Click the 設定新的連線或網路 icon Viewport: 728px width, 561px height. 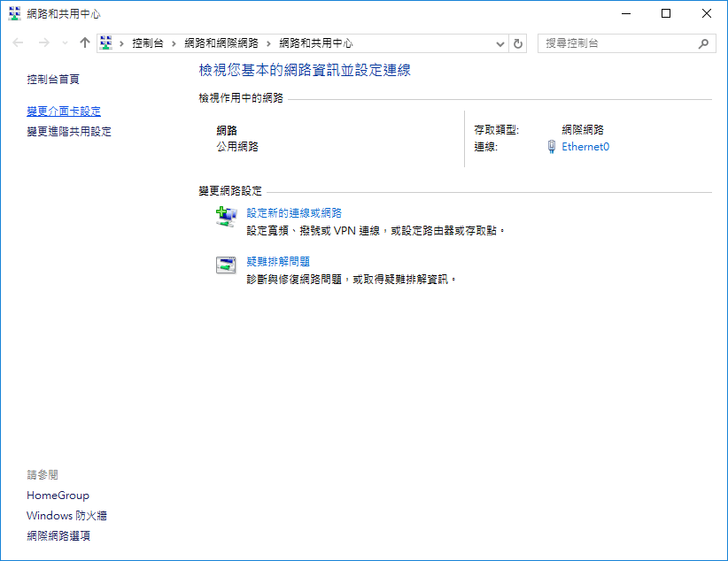tap(227, 215)
